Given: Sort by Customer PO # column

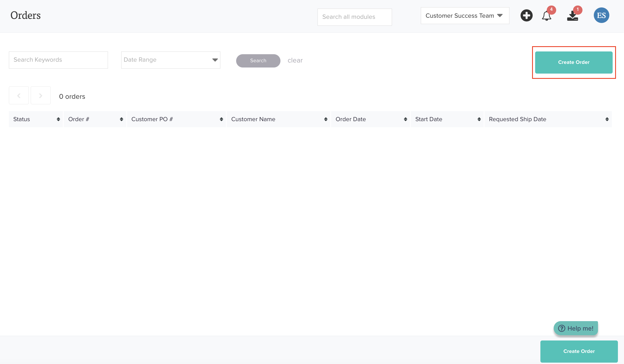Looking at the screenshot, I should tap(221, 119).
